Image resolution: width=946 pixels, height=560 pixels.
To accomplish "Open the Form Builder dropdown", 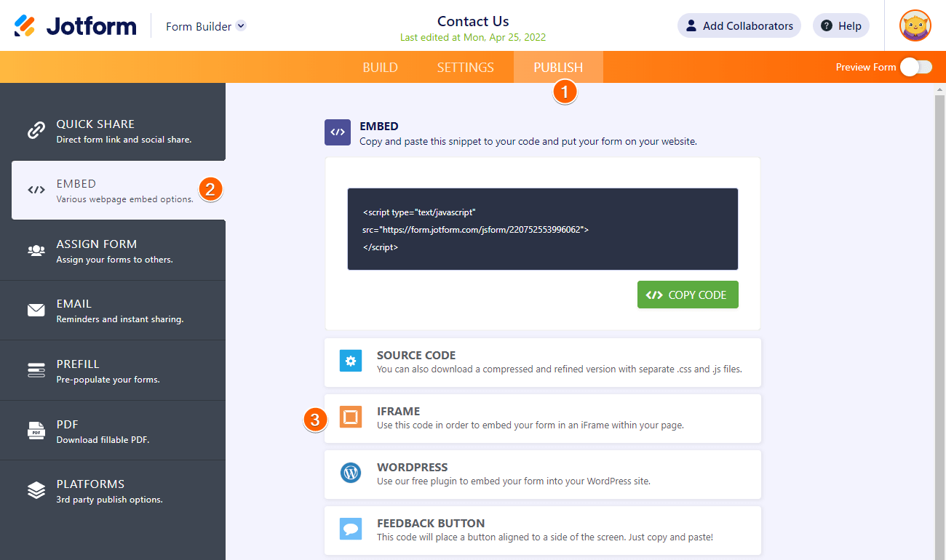I will (x=205, y=25).
